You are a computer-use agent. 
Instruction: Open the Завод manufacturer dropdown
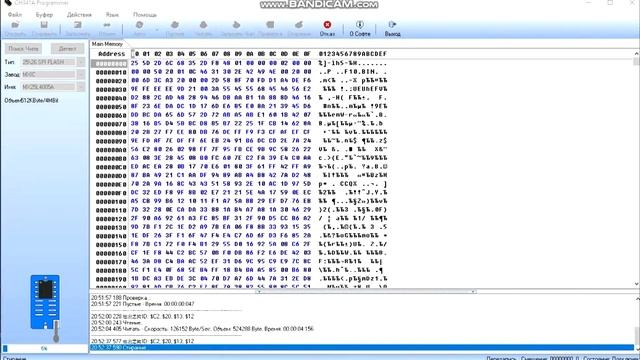tap(81, 75)
